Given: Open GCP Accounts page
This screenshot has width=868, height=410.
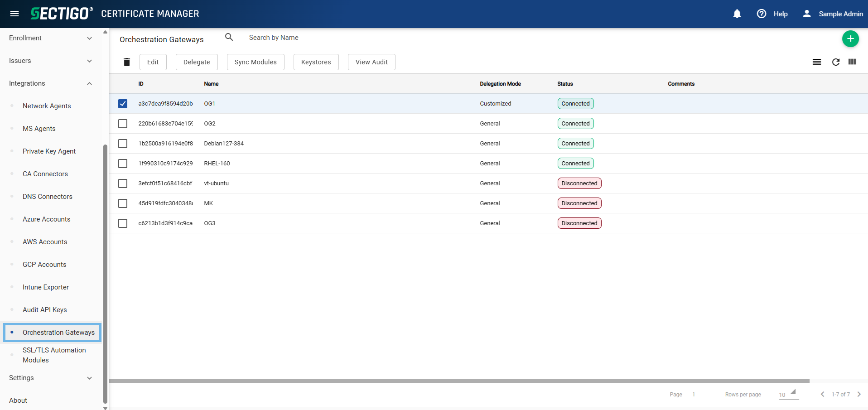Looking at the screenshot, I should [44, 265].
